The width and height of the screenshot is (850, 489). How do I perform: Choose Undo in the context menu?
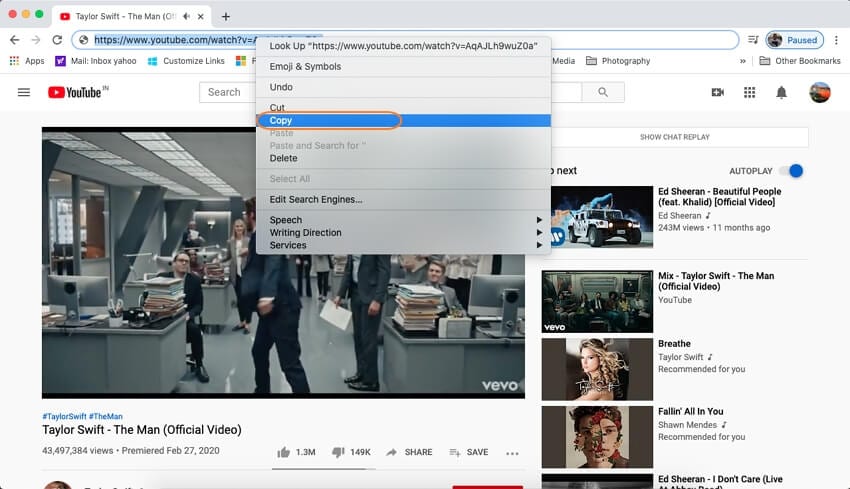click(403, 87)
